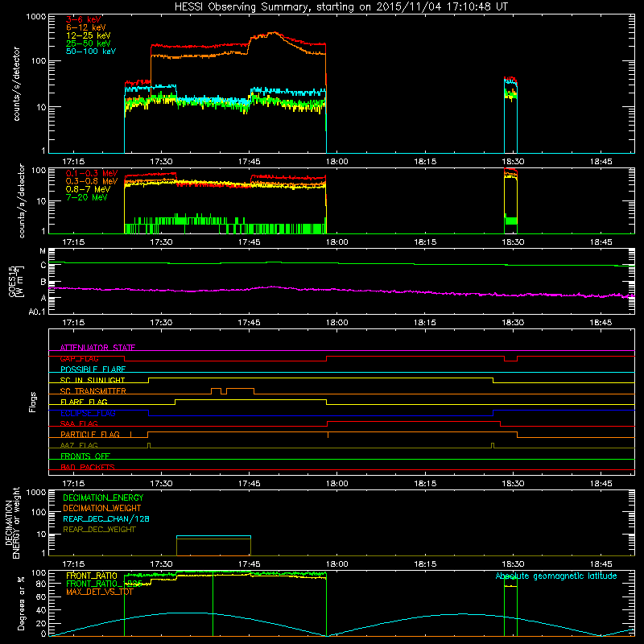
Task: Select the POSSIBLE_FLARE flag label
Action: click(93, 369)
